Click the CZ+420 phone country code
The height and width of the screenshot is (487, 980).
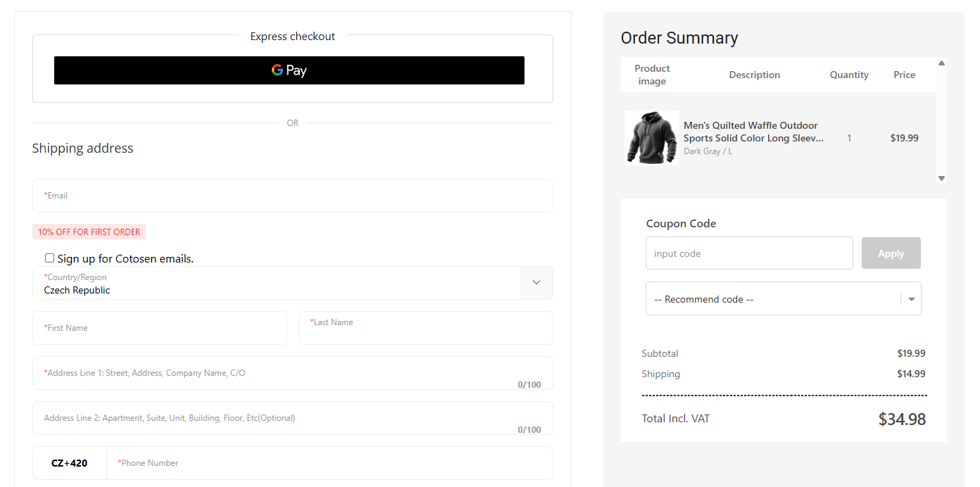(x=70, y=463)
